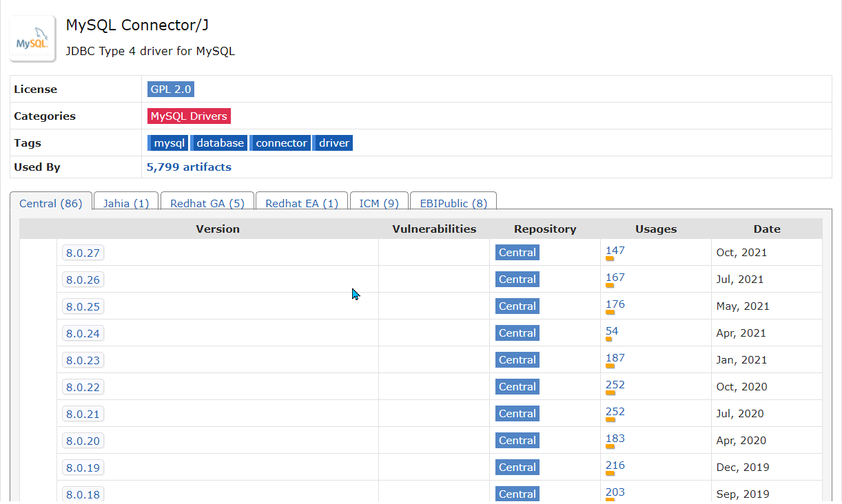Open version 8.0.21
Screen dimensions: 842x504
83,414
